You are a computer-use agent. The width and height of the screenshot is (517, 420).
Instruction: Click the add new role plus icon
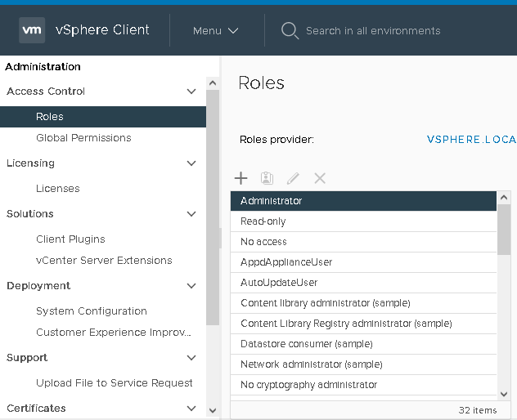[241, 178]
